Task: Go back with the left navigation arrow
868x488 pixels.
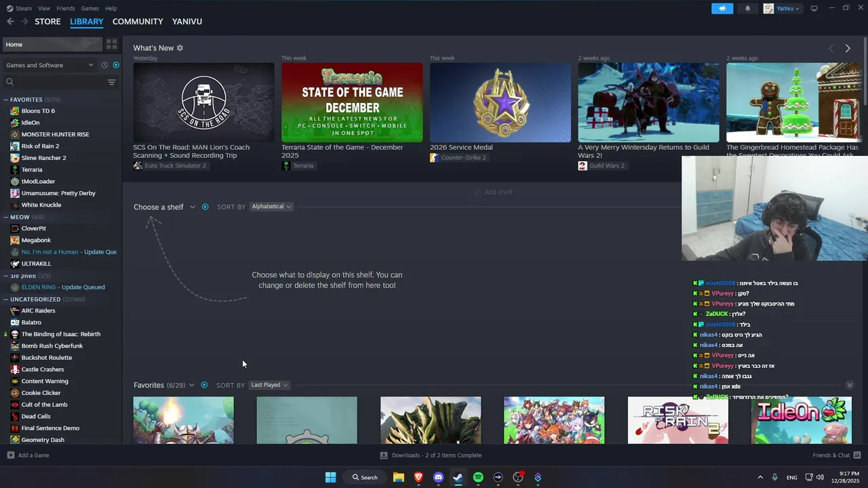Action: click(x=10, y=22)
